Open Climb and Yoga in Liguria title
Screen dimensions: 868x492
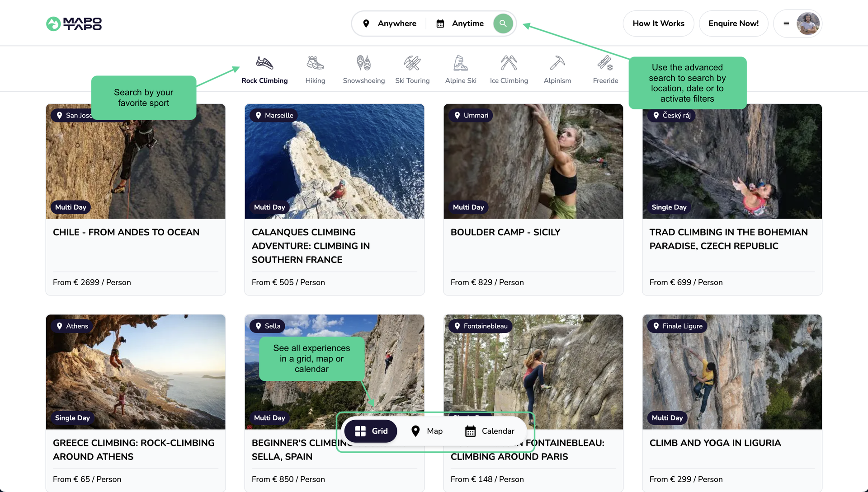(x=715, y=443)
